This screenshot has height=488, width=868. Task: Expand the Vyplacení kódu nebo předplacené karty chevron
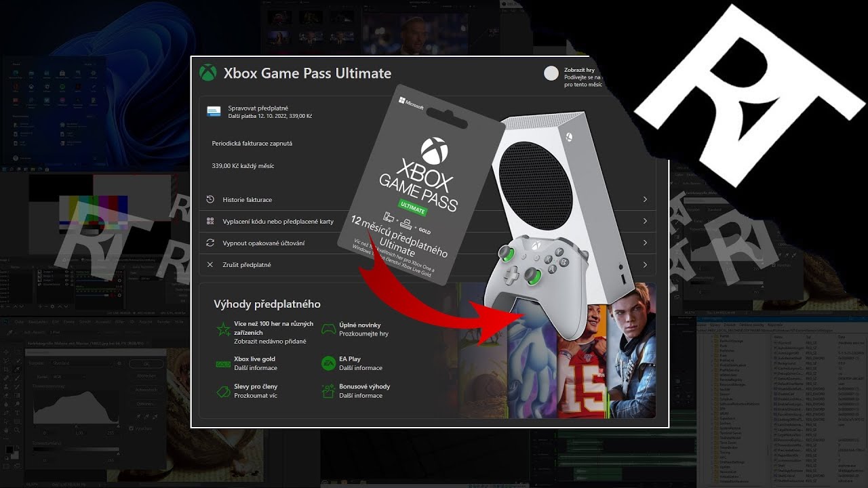click(645, 221)
